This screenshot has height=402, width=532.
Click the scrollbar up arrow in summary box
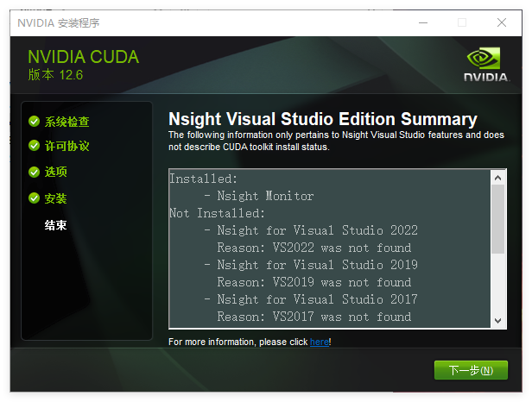497,178
